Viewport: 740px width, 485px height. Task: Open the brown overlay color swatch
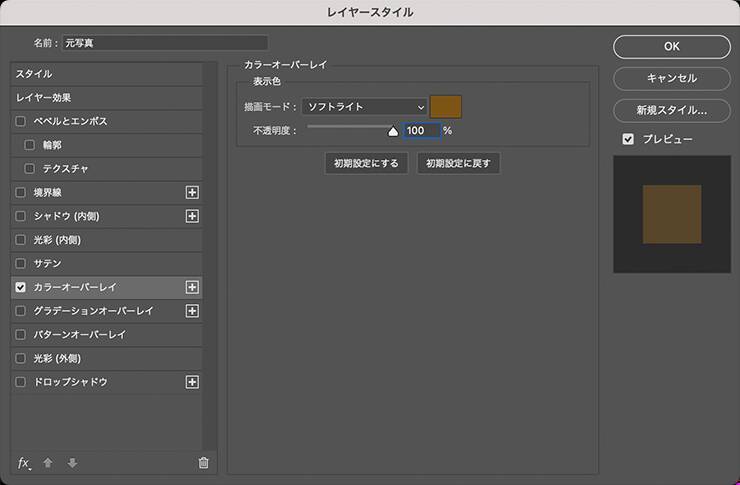click(x=445, y=106)
